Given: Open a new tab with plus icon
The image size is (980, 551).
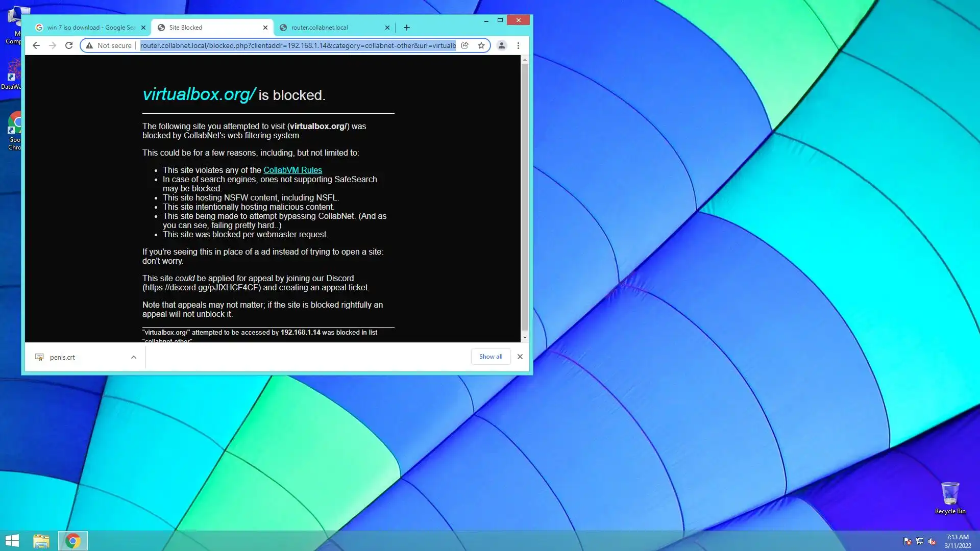Looking at the screenshot, I should tap(407, 28).
